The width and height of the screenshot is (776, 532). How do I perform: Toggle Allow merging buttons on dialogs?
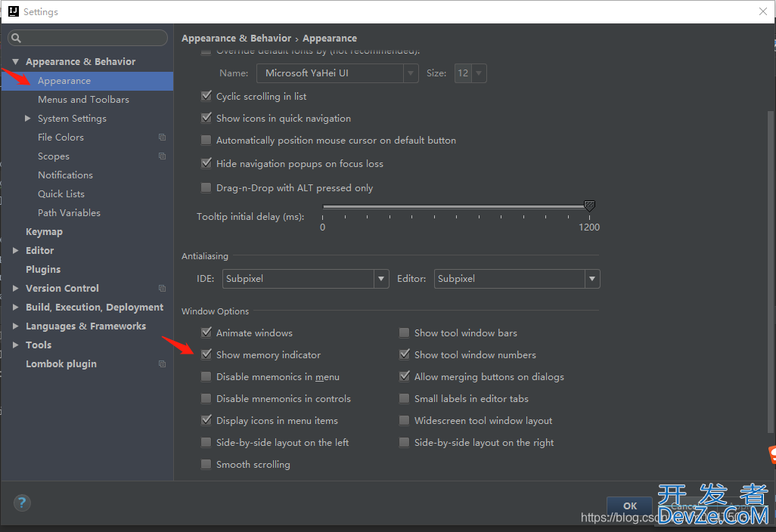(x=405, y=376)
